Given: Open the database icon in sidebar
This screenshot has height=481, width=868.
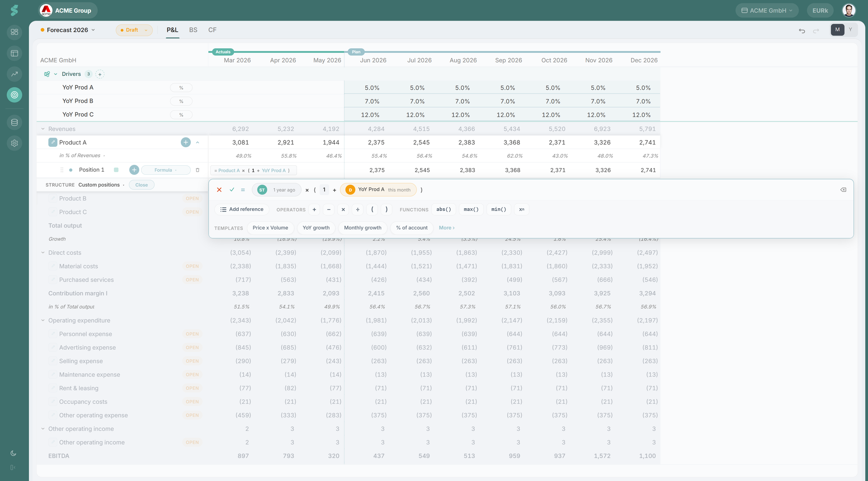Looking at the screenshot, I should tap(14, 122).
